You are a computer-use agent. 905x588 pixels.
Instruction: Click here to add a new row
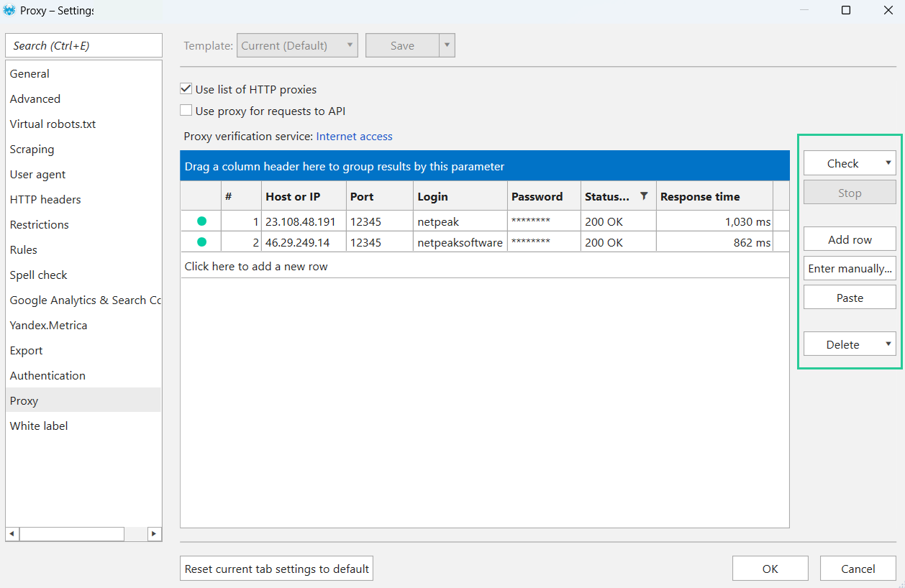(x=485, y=266)
